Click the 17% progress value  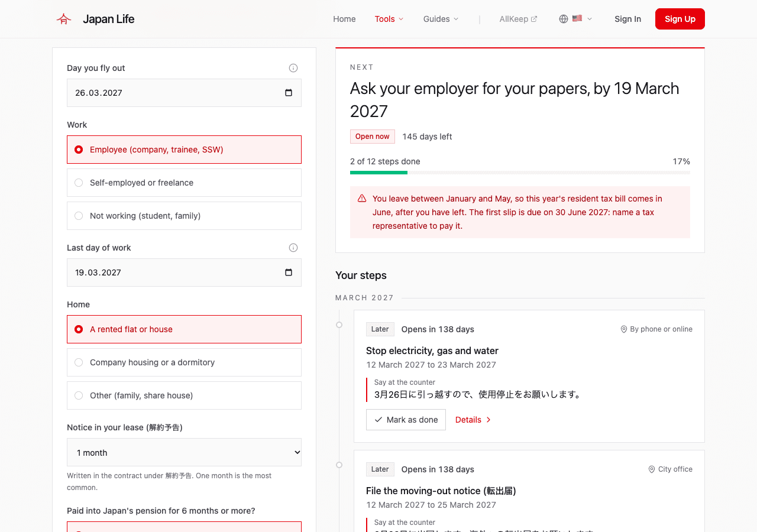click(x=681, y=161)
